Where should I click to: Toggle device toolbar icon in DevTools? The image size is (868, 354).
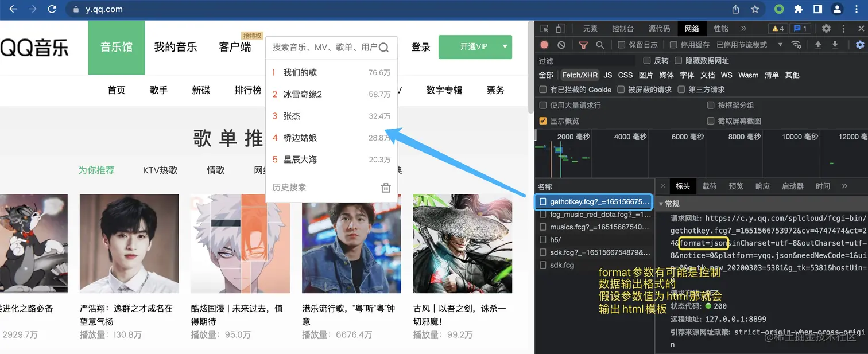(561, 29)
